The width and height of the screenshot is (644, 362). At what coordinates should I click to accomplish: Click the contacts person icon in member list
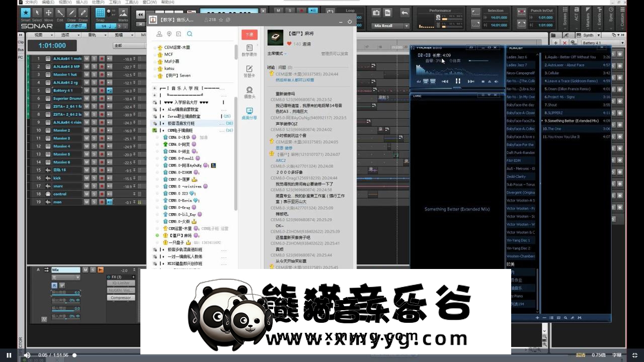pos(159,34)
